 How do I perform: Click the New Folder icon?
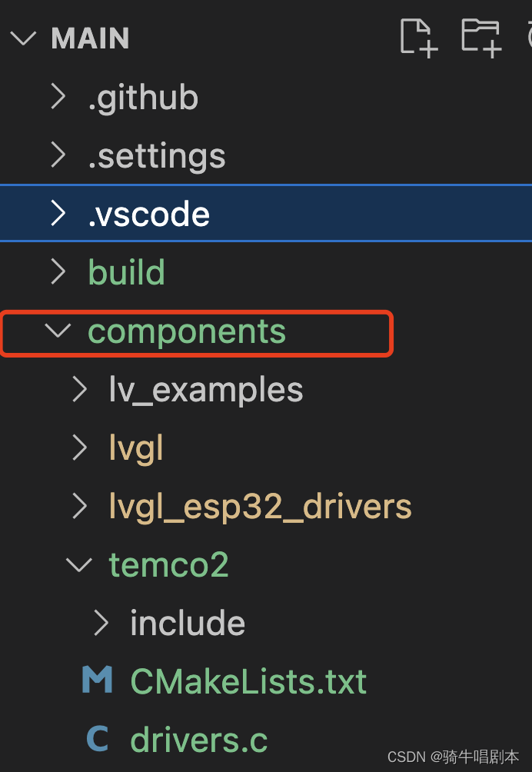(481, 38)
